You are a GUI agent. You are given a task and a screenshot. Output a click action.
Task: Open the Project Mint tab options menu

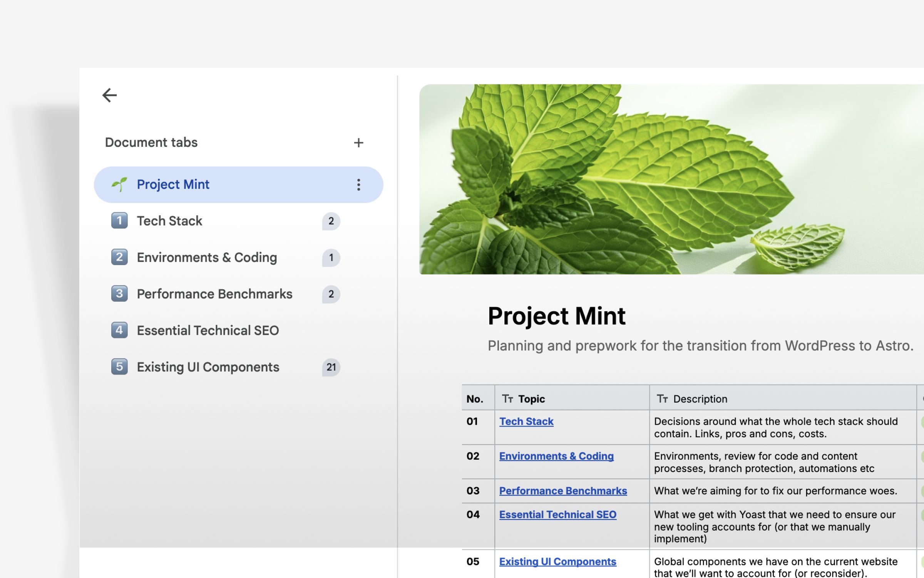click(x=358, y=185)
